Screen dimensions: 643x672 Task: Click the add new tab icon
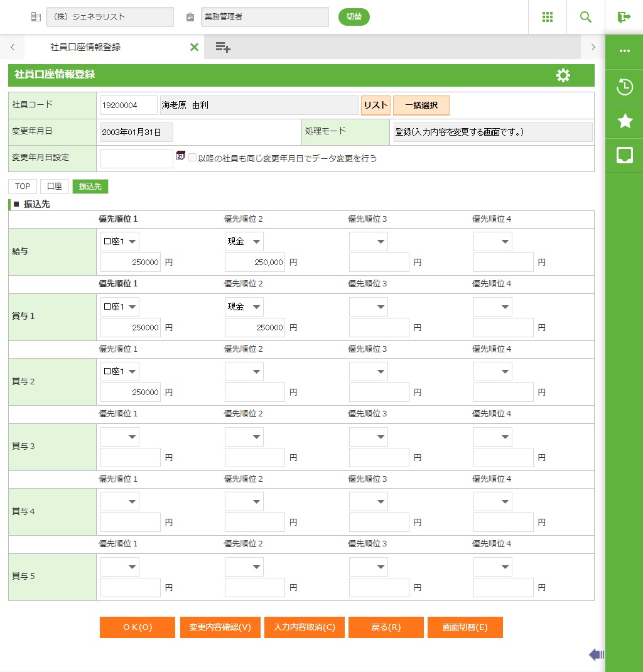click(x=222, y=47)
